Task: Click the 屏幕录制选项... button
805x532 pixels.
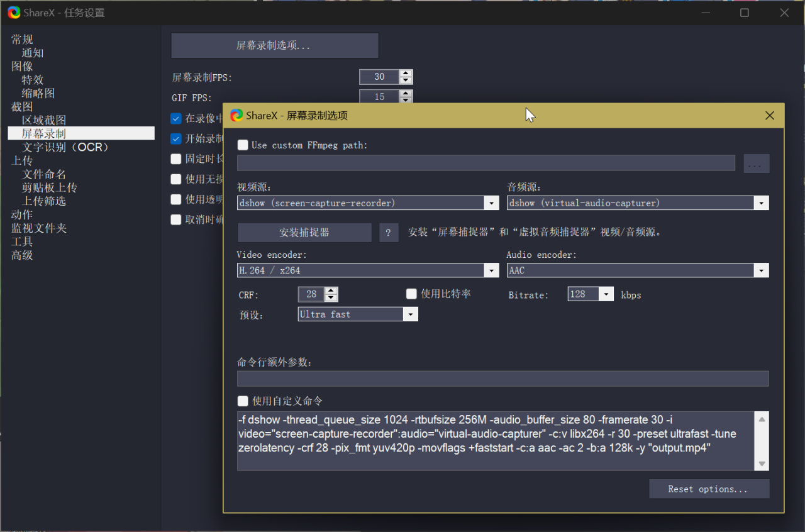Action: 275,46
